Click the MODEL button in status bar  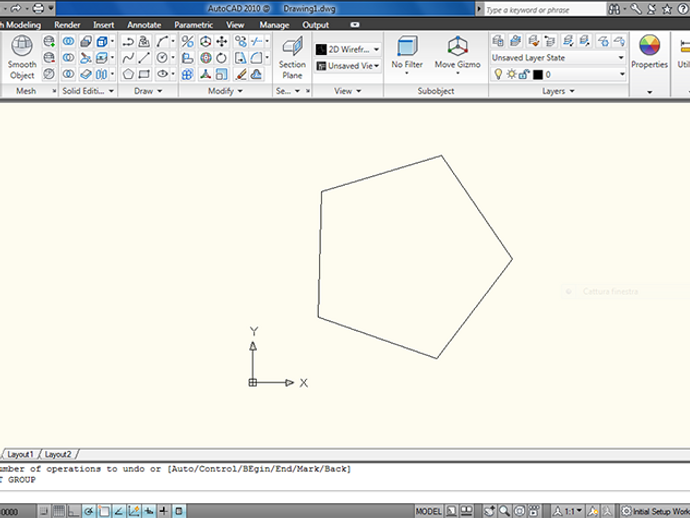(x=428, y=511)
